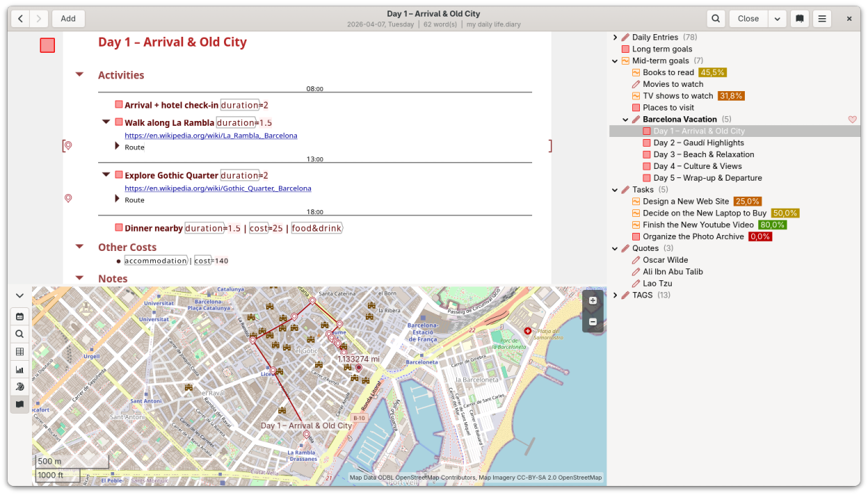Image resolution: width=868 pixels, height=495 pixels.
Task: Open Day 3 – Beach & Relaxation entry
Action: pyautogui.click(x=704, y=154)
